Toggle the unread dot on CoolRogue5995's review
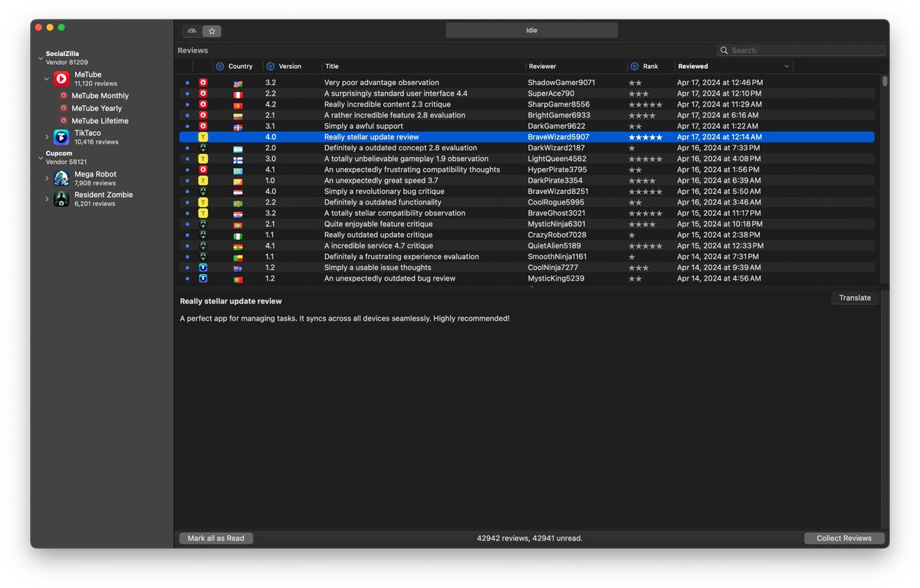 187,202
